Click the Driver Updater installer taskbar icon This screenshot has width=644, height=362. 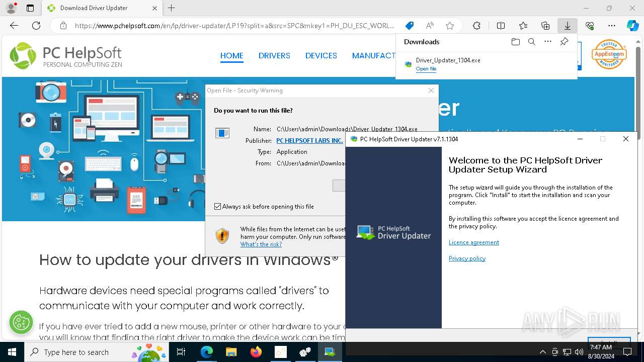(x=330, y=352)
